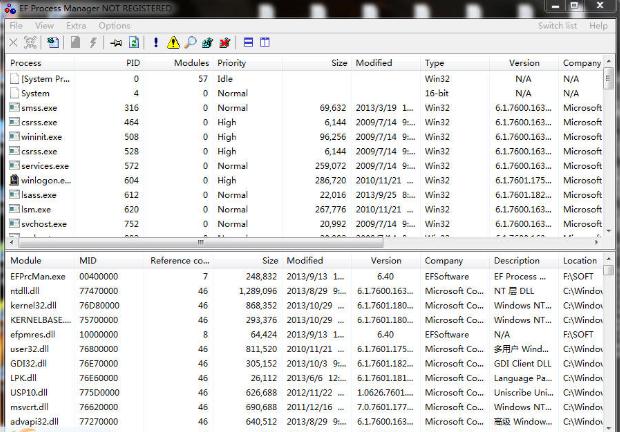Screen dimensions: 620x432
Task: Sort modules by Reference count column header
Action: coord(180,260)
